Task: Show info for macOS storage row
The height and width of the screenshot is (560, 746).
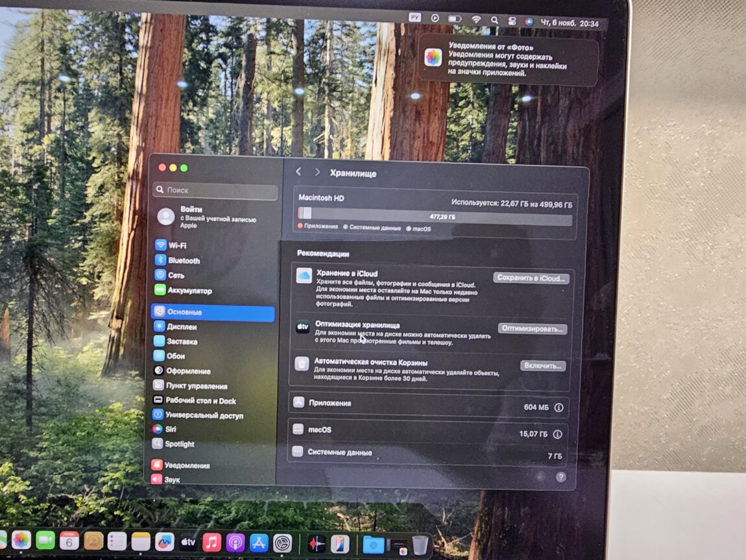Action: [x=557, y=434]
